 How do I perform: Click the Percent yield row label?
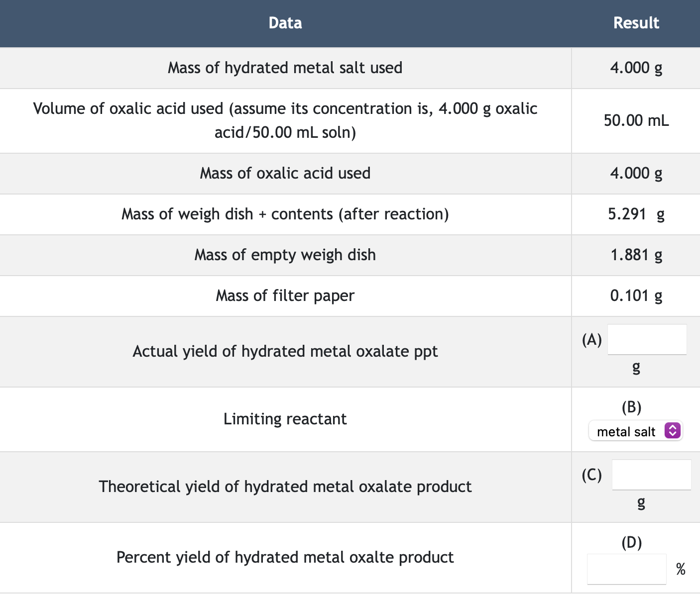(285, 557)
